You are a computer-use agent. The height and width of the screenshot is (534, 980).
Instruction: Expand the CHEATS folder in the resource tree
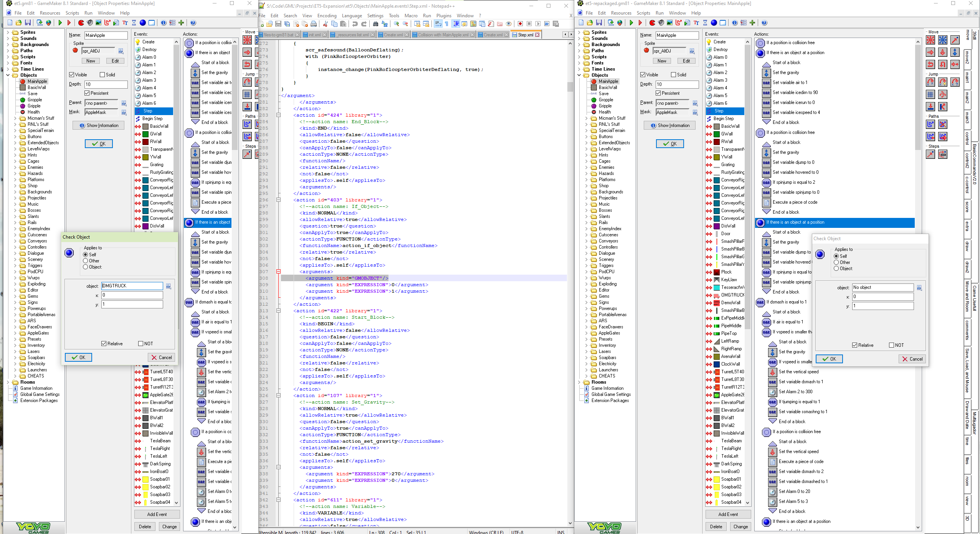click(15, 376)
